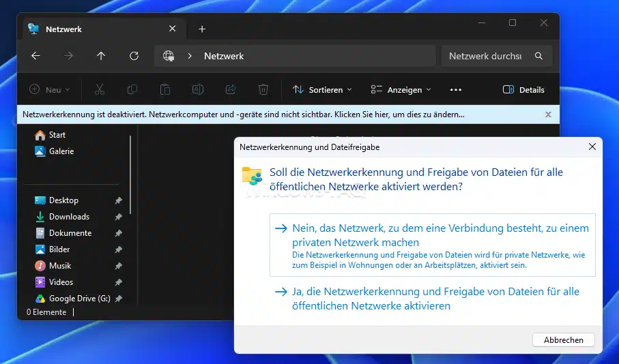Click the Paste clipboard icon
This screenshot has width=619, height=364.
point(165,89)
